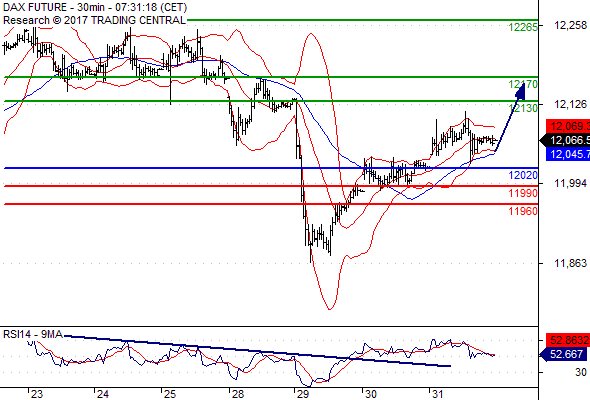
Task: Select date 31 on the time axis
Action: tap(437, 394)
